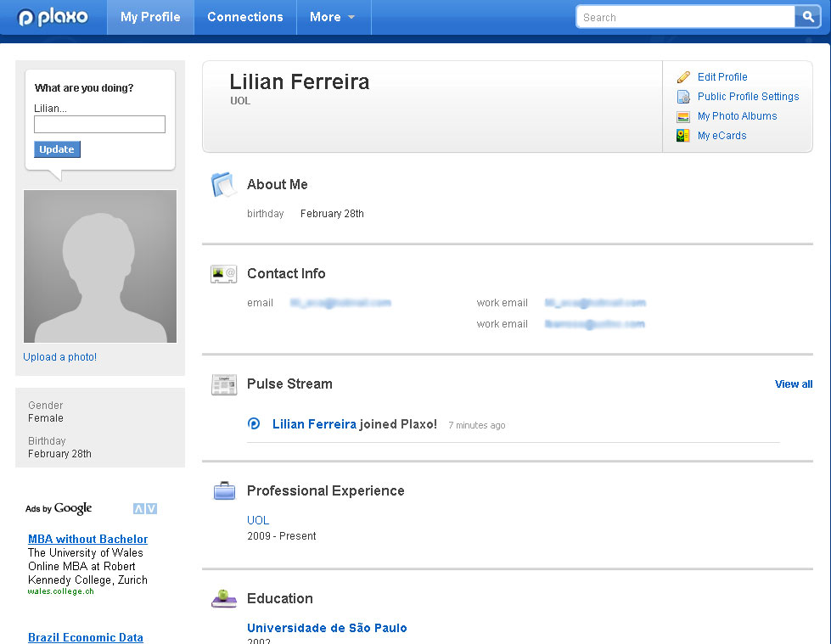
Task: Click the Upload a photo link
Action: pos(60,357)
